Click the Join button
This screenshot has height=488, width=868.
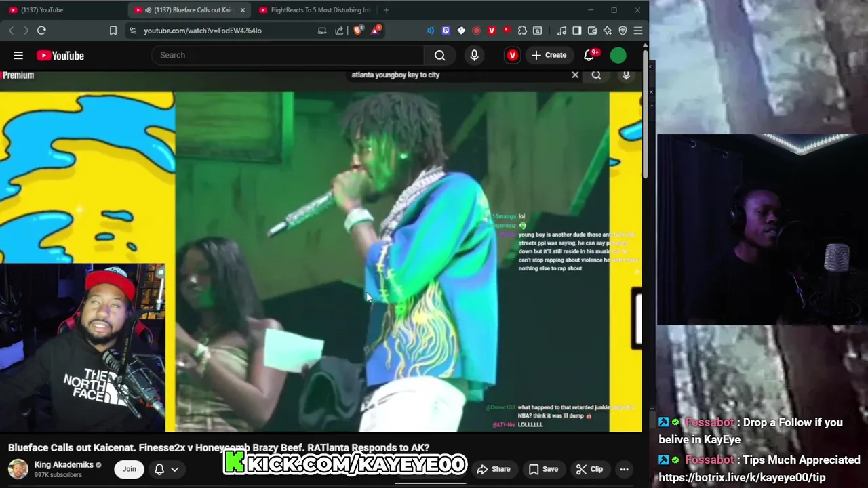[x=129, y=469]
